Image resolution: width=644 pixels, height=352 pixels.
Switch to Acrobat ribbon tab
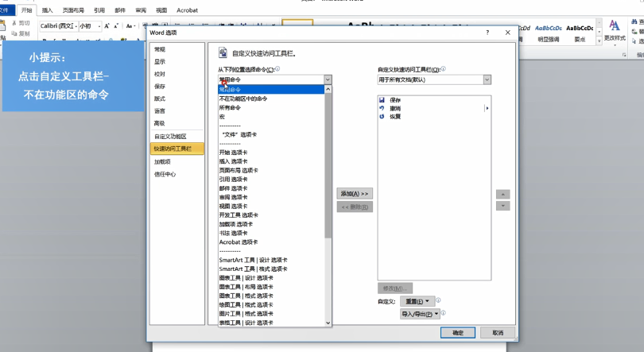[x=187, y=10]
